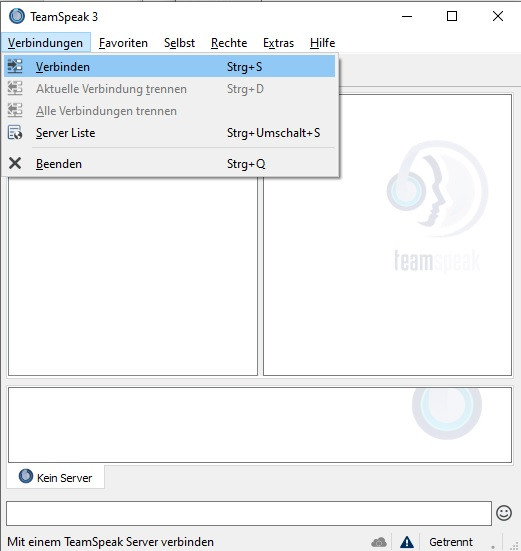The image size is (521, 551).
Task: Open the Hilfe menu
Action: click(323, 43)
